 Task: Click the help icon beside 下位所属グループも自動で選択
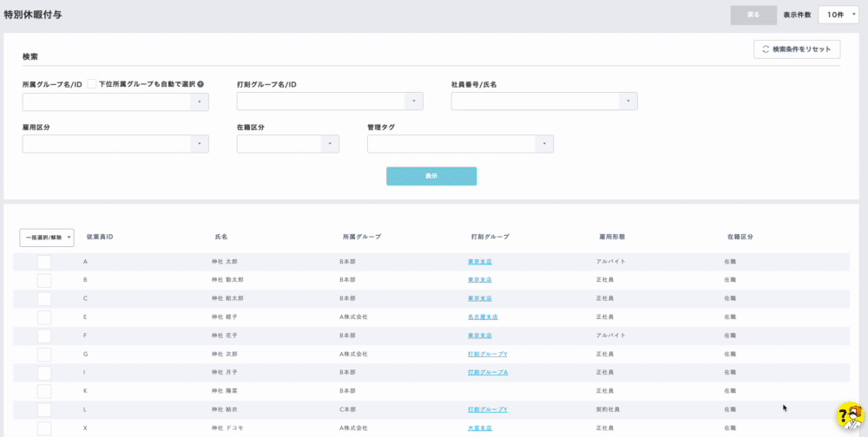click(x=201, y=85)
